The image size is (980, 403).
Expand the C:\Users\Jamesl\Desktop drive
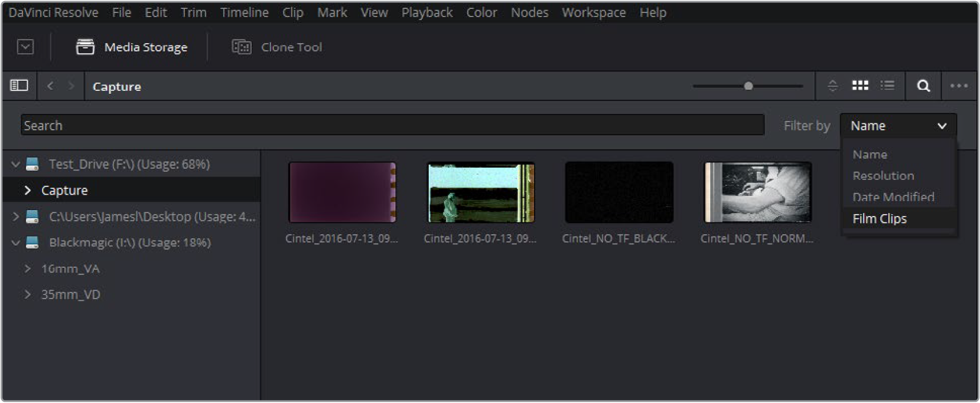[x=16, y=217]
